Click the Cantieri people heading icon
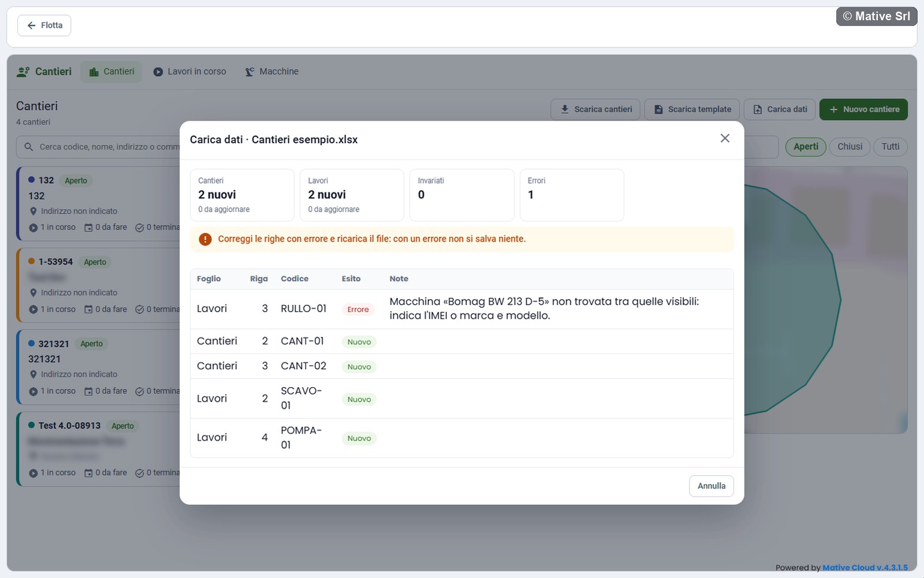This screenshot has width=924, height=578. [x=23, y=72]
